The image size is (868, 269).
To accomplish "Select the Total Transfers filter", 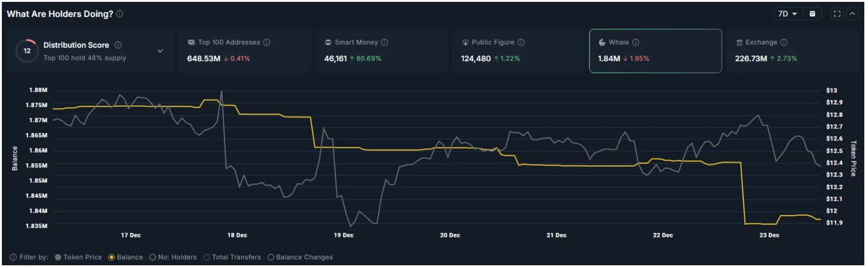I will tap(232, 257).
